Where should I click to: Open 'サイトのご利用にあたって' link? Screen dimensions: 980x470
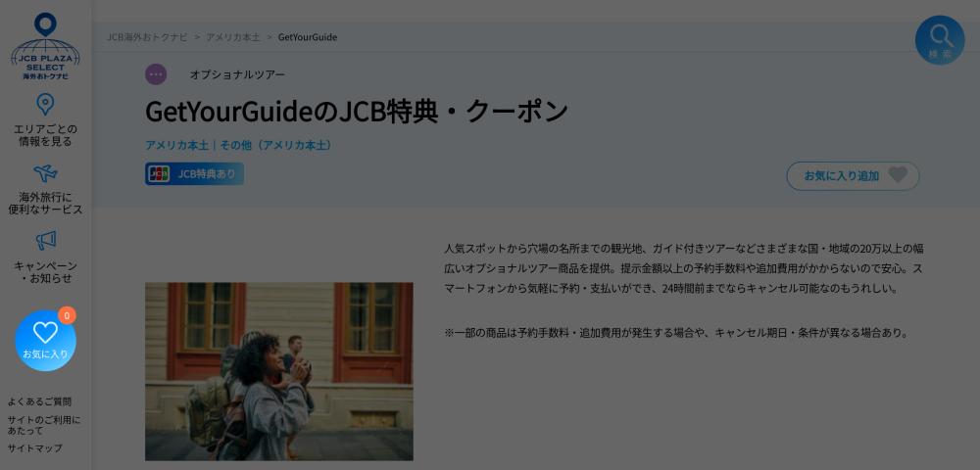pyautogui.click(x=44, y=425)
